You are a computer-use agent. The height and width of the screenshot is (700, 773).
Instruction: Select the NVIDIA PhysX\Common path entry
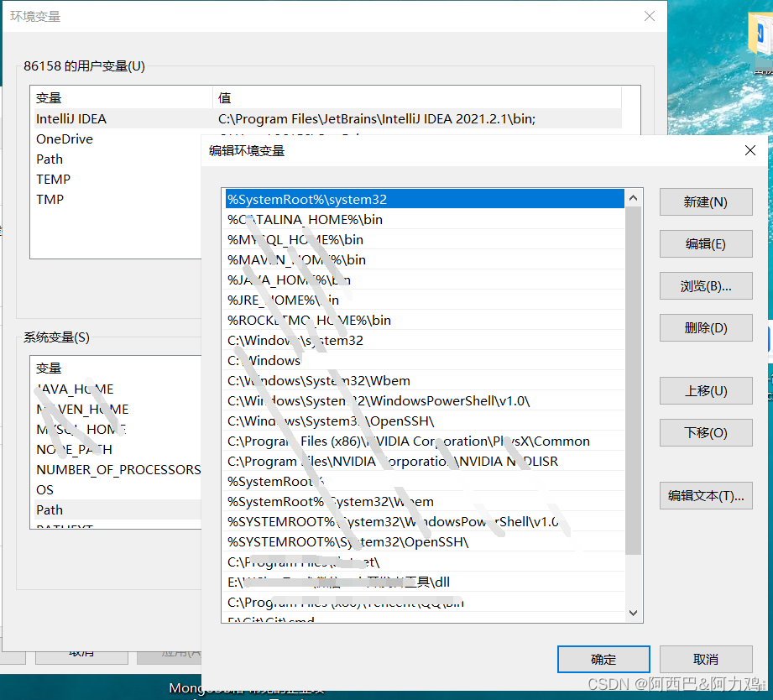425,441
